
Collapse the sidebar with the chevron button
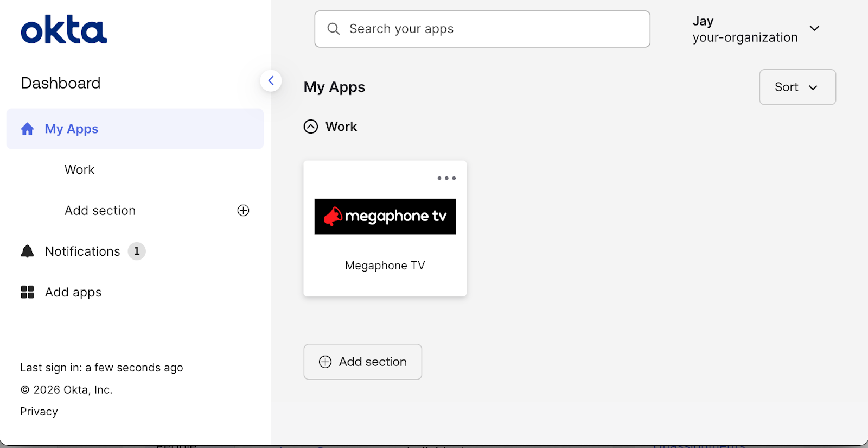pyautogui.click(x=271, y=81)
